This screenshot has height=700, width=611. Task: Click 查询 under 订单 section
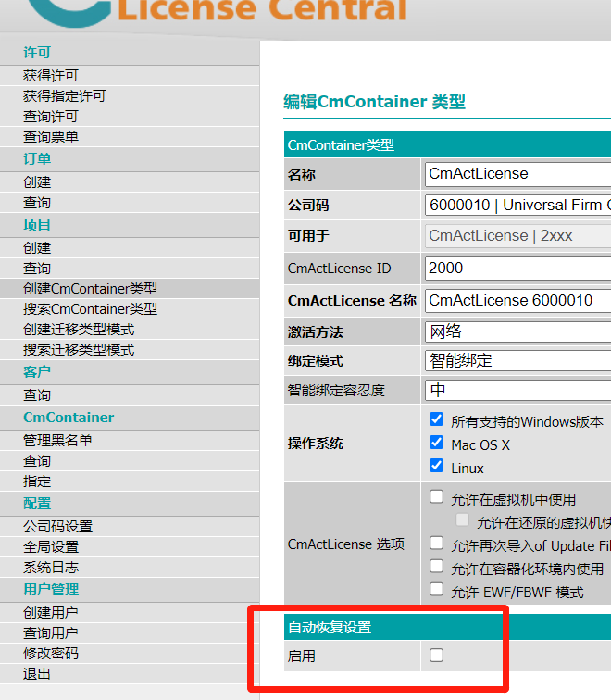pyautogui.click(x=37, y=202)
